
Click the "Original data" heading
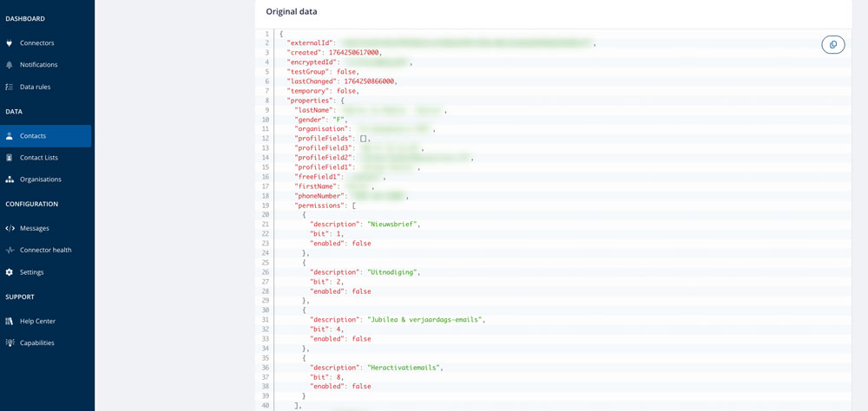292,11
